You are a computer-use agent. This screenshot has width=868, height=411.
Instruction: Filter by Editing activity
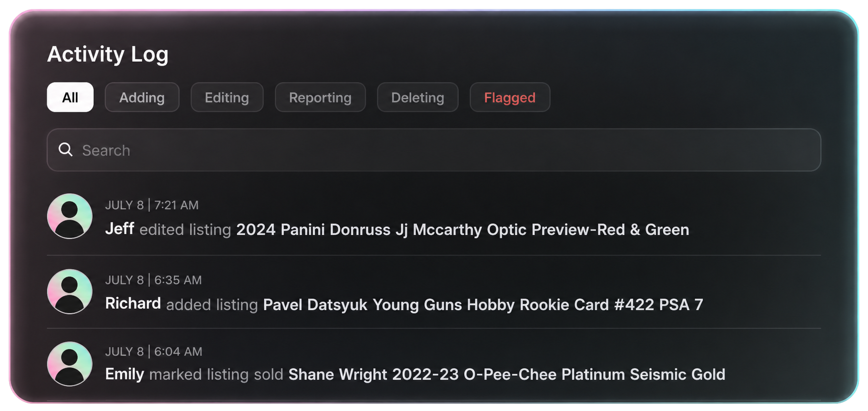227,97
